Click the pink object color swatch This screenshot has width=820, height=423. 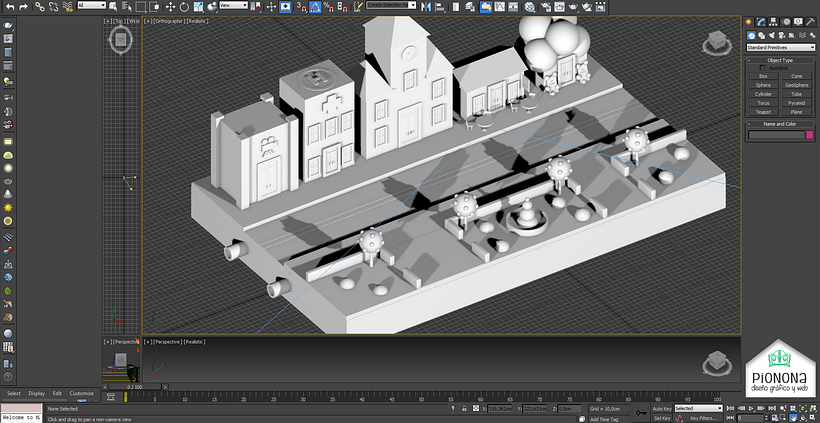(810, 135)
